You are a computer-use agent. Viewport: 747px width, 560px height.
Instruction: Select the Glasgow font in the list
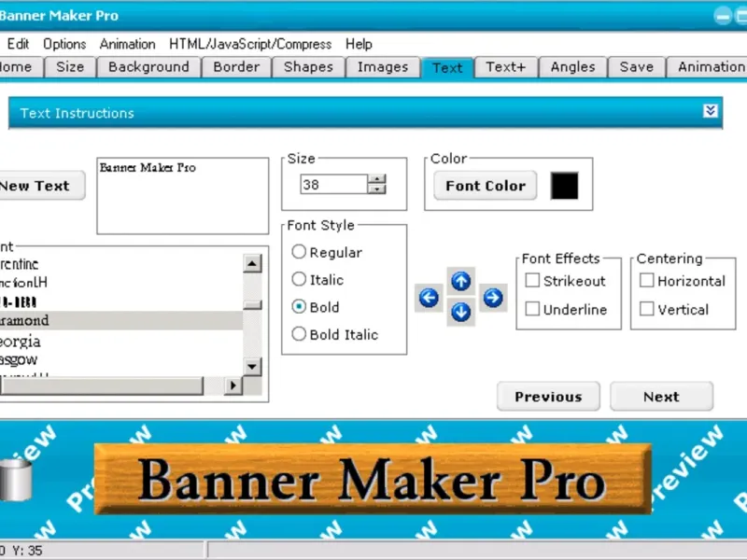tap(121, 359)
